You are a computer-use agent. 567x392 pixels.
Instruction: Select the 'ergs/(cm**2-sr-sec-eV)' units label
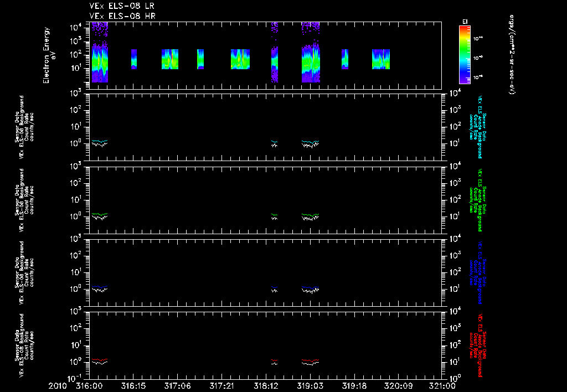tap(512, 55)
